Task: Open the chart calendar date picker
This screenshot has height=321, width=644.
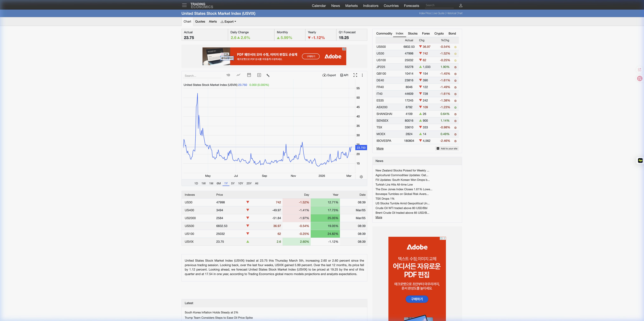Action: click(x=249, y=75)
